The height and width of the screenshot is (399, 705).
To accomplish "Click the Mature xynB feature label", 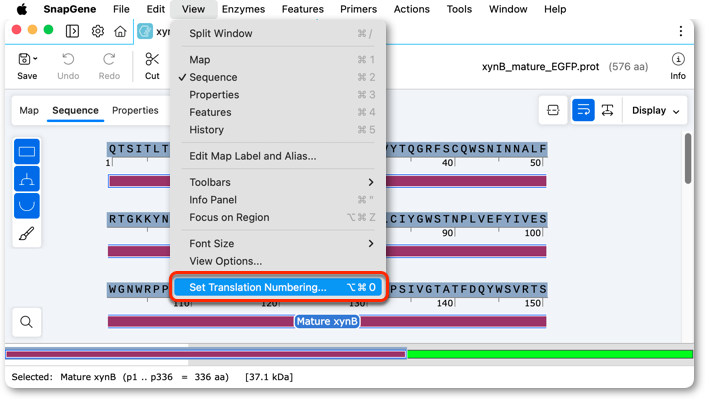I will [327, 322].
